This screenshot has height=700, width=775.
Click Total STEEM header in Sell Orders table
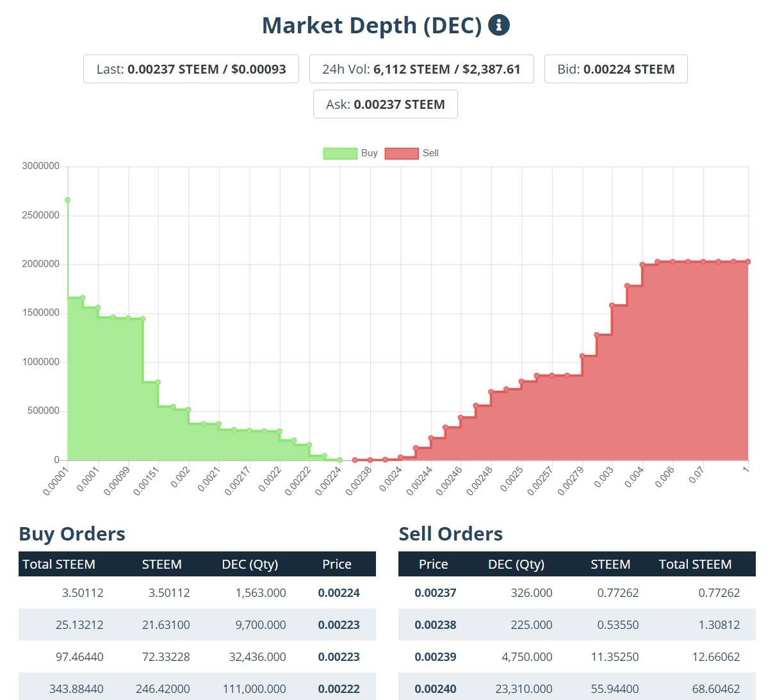(x=695, y=564)
